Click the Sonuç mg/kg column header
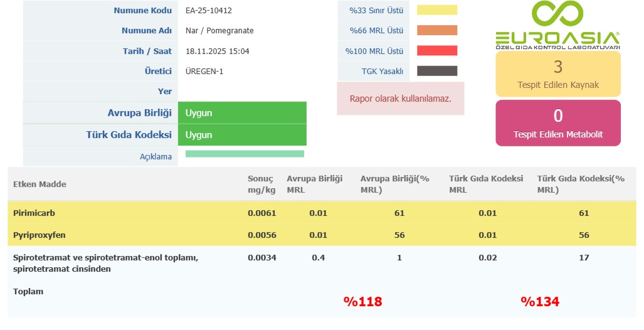The height and width of the screenshot is (330, 644). coord(261,184)
